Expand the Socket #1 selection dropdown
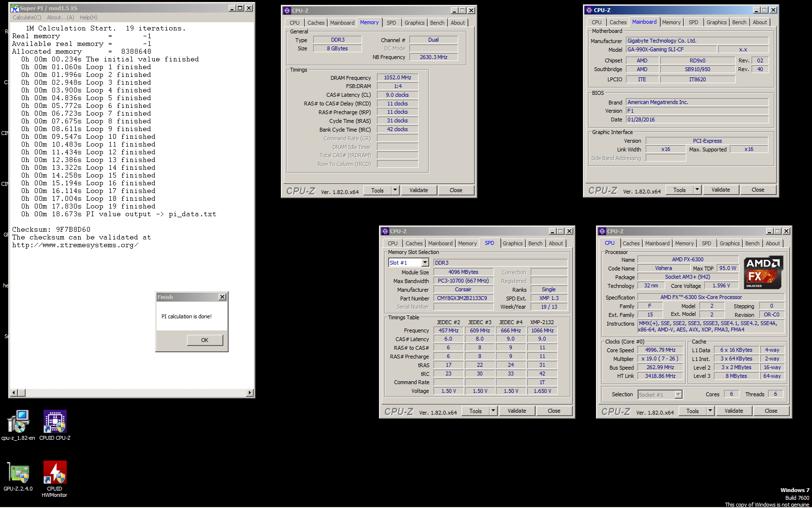Image resolution: width=812 pixels, height=508 pixels. tap(678, 394)
